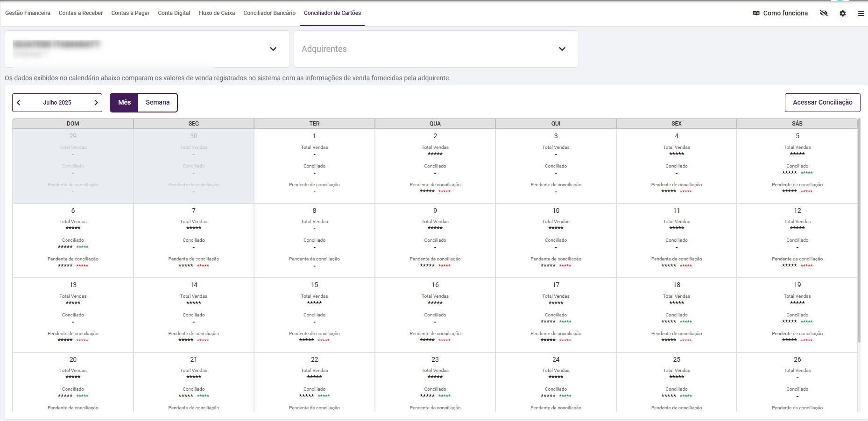Switch calendar to Mês view
This screenshot has width=868, height=421.
tap(124, 103)
